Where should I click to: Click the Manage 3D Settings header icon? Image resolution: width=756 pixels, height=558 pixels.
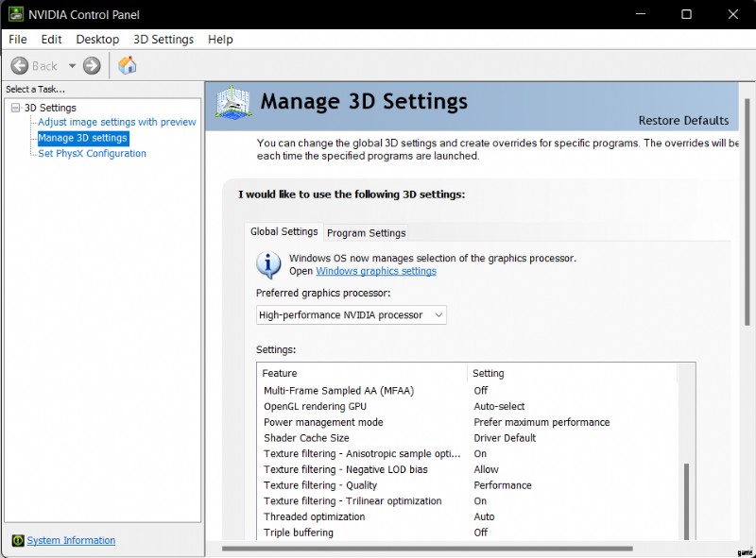233,103
